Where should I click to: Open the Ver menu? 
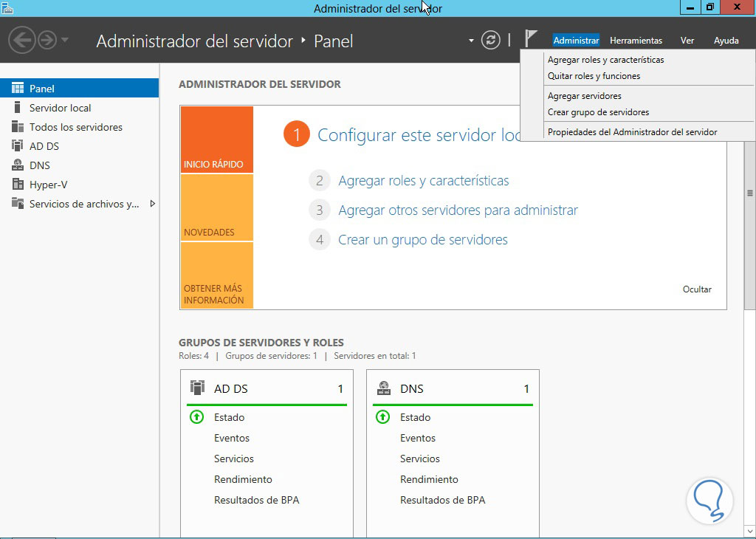687,41
